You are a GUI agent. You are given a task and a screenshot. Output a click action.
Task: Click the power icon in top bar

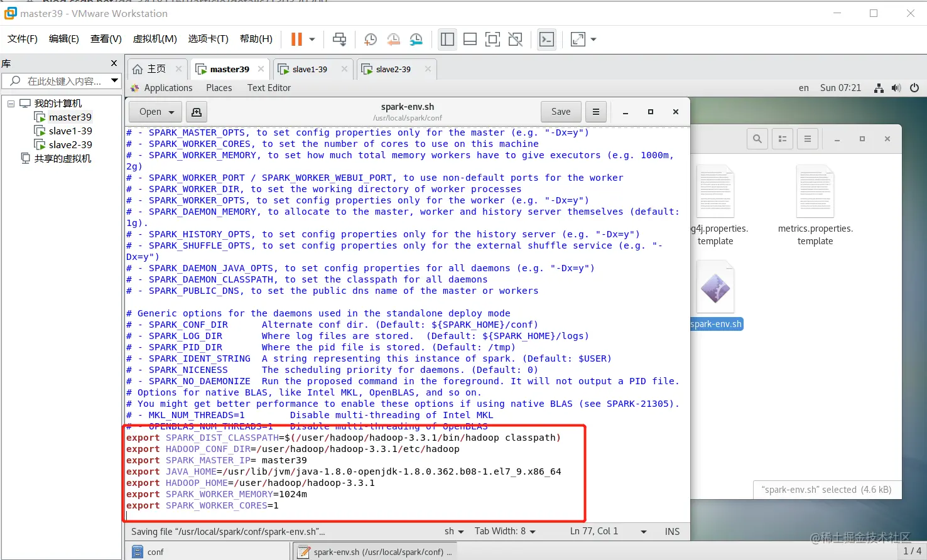pyautogui.click(x=914, y=88)
